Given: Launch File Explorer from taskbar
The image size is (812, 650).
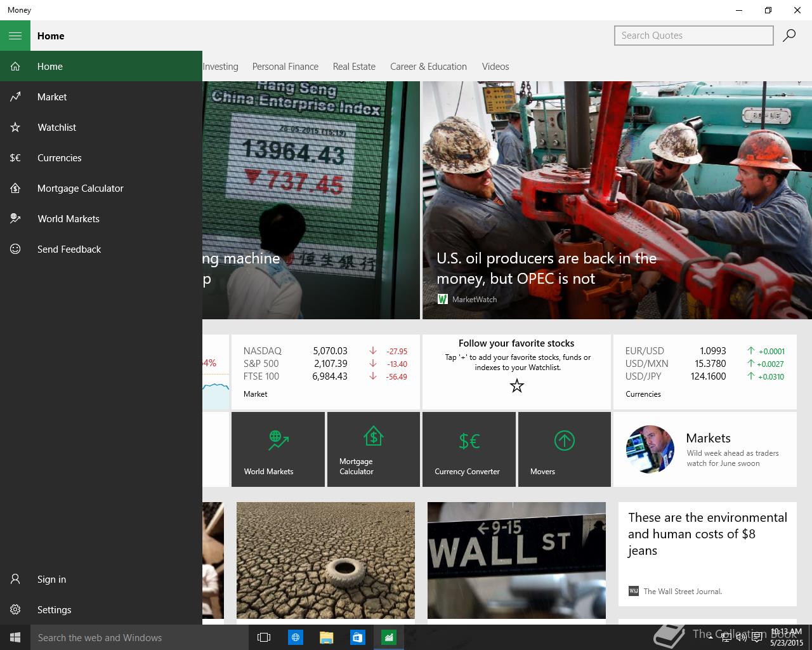Looking at the screenshot, I should click(x=326, y=637).
